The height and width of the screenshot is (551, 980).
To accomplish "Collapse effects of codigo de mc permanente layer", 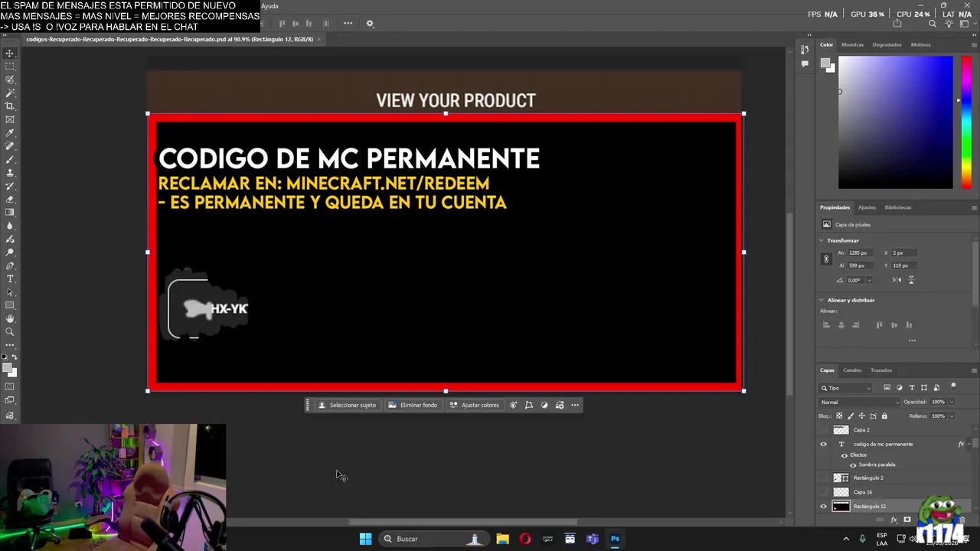I will (x=969, y=444).
